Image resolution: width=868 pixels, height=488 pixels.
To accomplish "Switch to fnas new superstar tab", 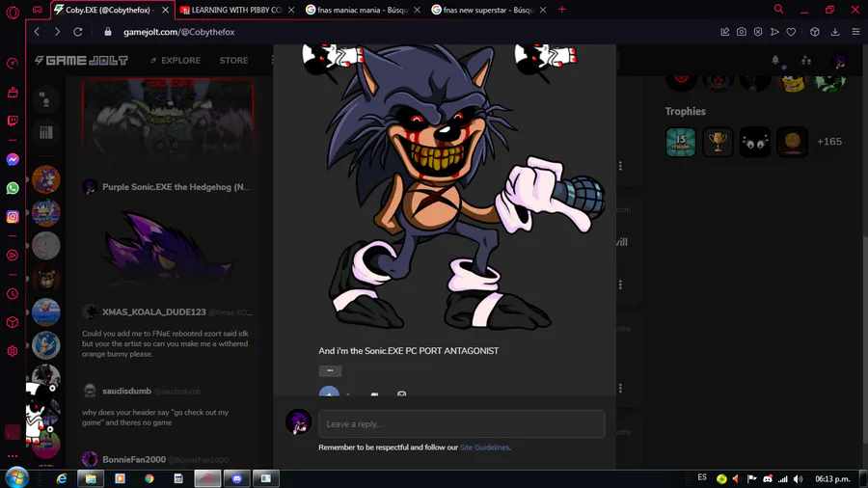I will coord(488,10).
